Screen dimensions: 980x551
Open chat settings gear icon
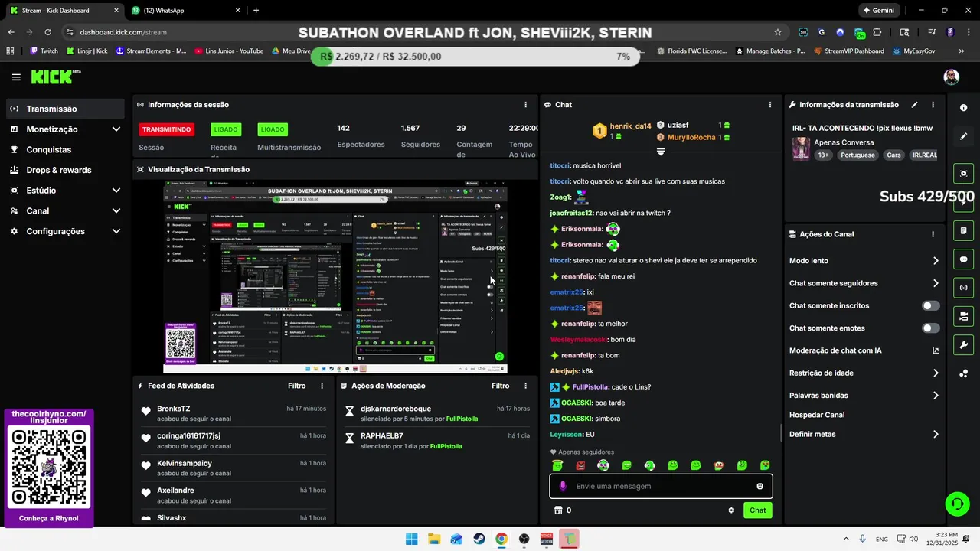(731, 510)
